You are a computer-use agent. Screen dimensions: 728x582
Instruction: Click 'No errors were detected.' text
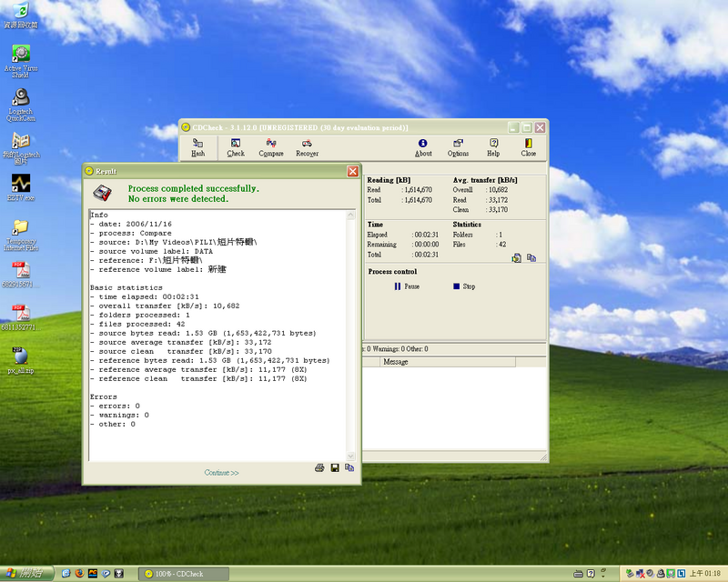pyautogui.click(x=178, y=198)
